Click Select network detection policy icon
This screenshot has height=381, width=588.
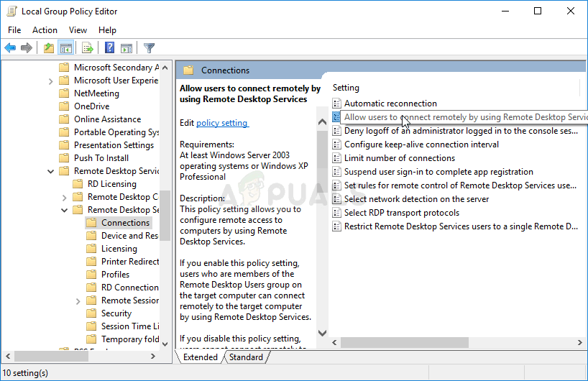tap(336, 199)
